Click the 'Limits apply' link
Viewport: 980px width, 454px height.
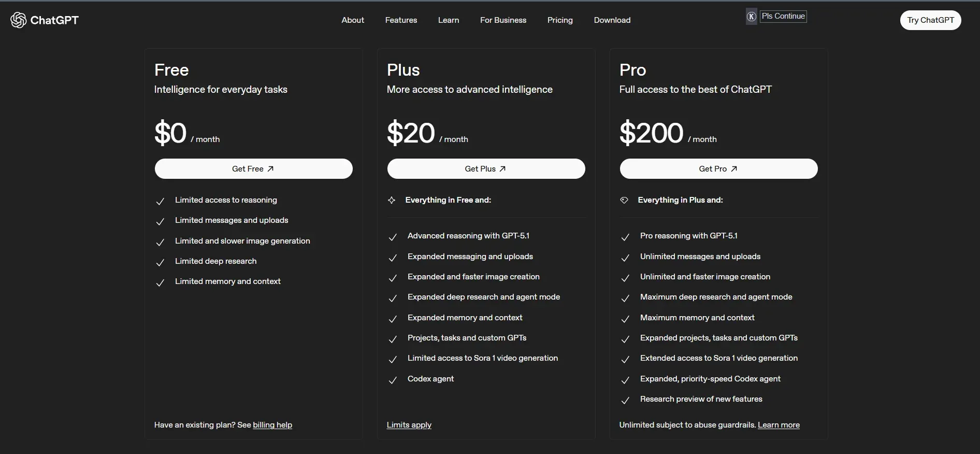coord(409,425)
